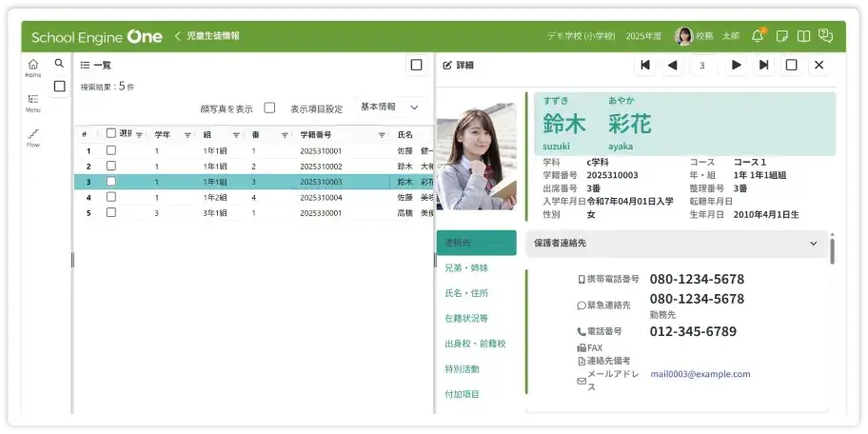Open the sticky note icon in header

click(x=782, y=36)
